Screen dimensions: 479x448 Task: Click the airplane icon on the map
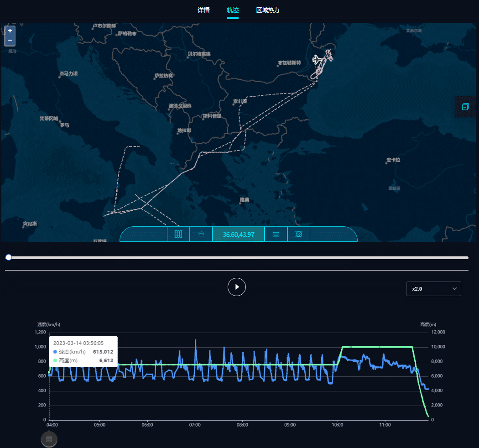pyautogui.click(x=318, y=60)
